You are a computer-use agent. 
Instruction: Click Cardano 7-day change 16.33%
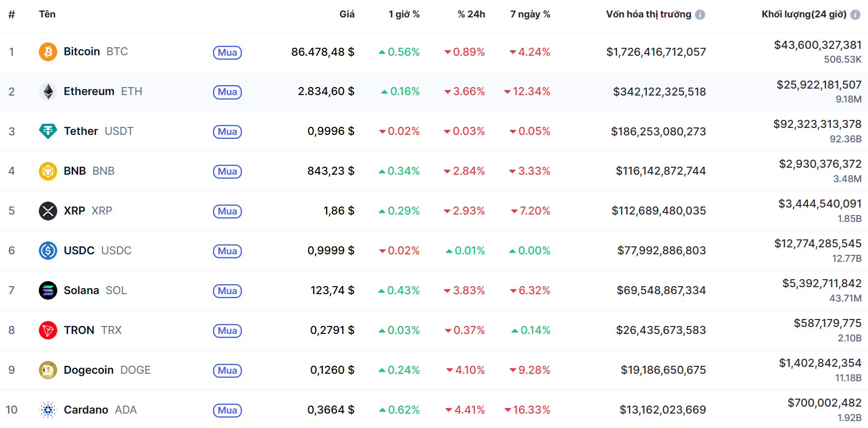pos(528,410)
